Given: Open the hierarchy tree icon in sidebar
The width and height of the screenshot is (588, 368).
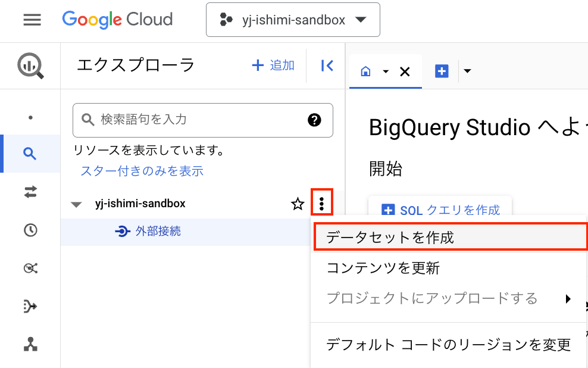Looking at the screenshot, I should click(x=30, y=344).
